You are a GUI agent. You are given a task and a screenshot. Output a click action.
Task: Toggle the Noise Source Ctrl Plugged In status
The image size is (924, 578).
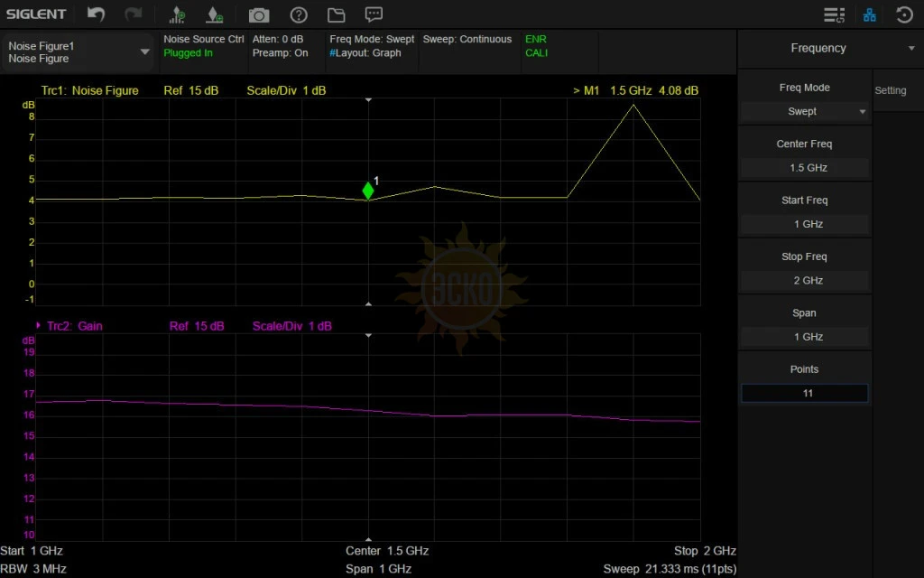[203, 46]
